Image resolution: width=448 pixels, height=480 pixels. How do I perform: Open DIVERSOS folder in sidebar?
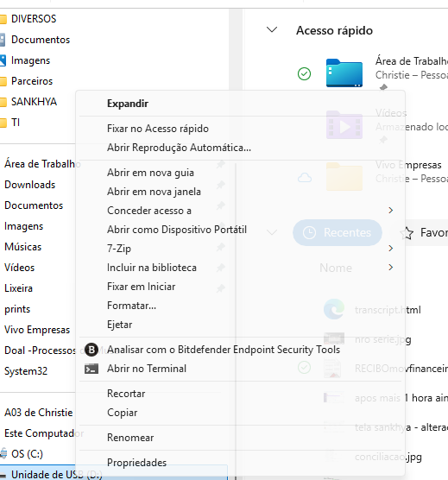tap(34, 19)
